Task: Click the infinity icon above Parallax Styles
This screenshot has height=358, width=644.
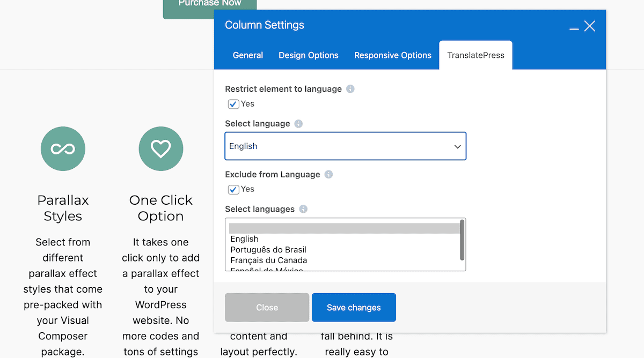Action: tap(63, 148)
